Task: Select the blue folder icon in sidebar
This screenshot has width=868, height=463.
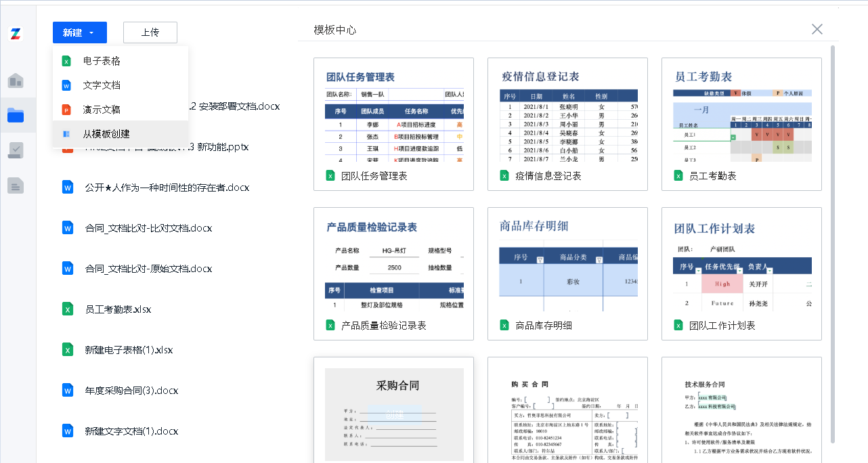Action: [16, 116]
